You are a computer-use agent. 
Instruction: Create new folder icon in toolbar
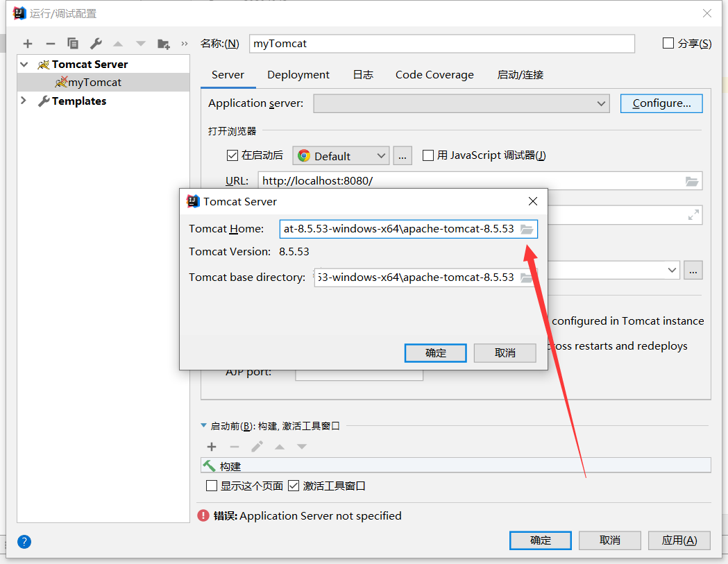[x=163, y=44]
